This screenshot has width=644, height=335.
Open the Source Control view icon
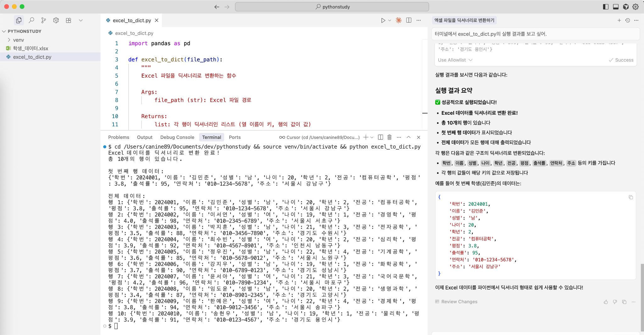tap(44, 20)
